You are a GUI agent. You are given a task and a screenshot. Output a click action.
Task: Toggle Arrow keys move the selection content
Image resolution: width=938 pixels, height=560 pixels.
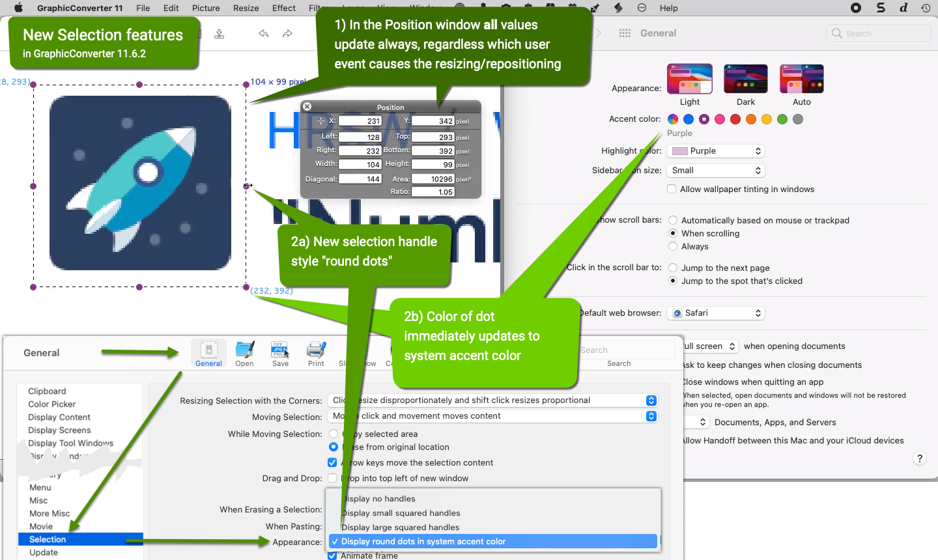332,462
